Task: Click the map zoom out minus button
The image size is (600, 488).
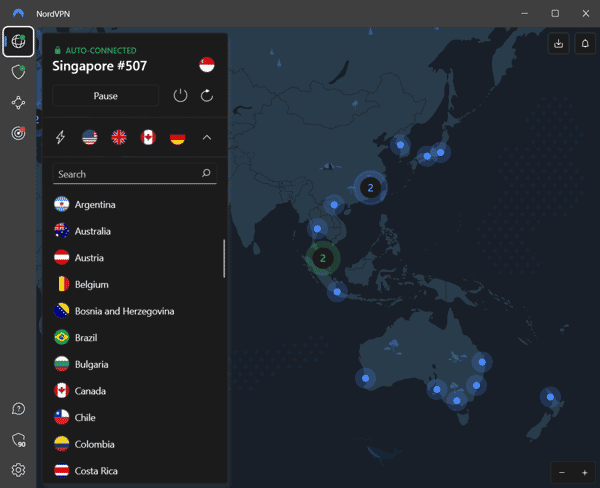Action: point(562,473)
